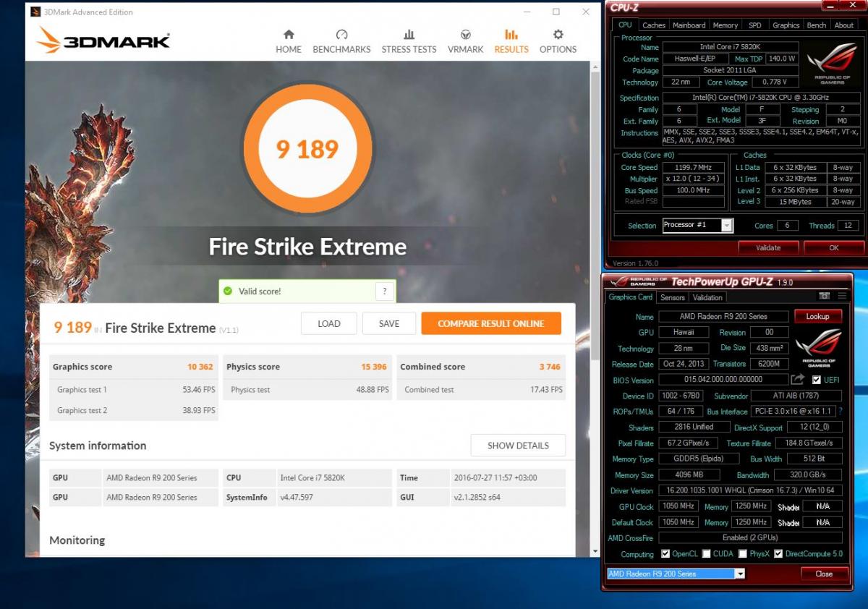Click the question mark beside Valid score
868x609 pixels.
(384, 291)
